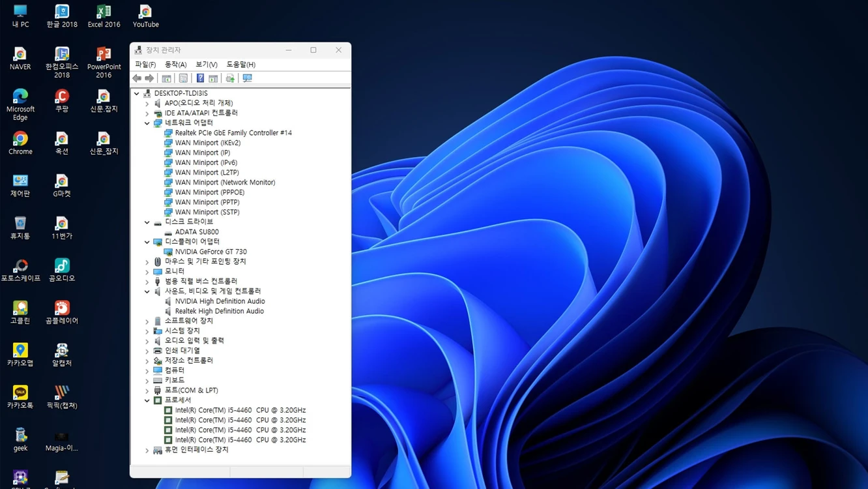Image resolution: width=868 pixels, height=489 pixels.
Task: Collapse the 디스크 드라이브 category
Action: click(x=147, y=222)
